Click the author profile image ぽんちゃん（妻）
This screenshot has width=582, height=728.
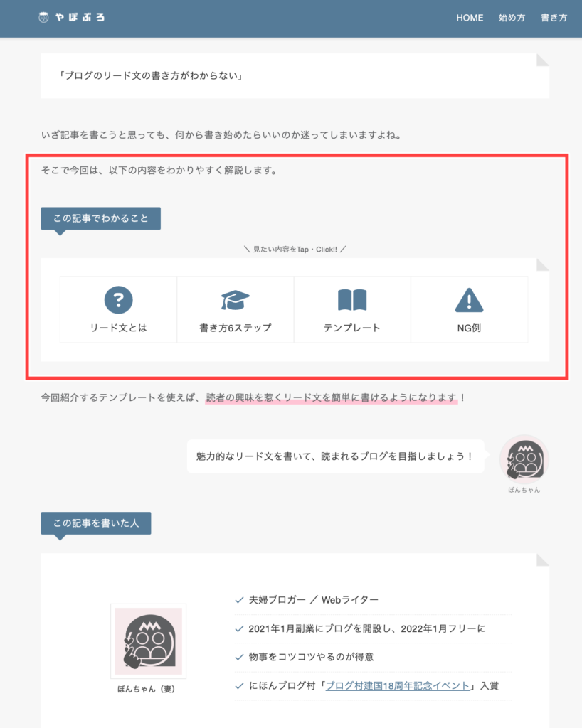(148, 641)
